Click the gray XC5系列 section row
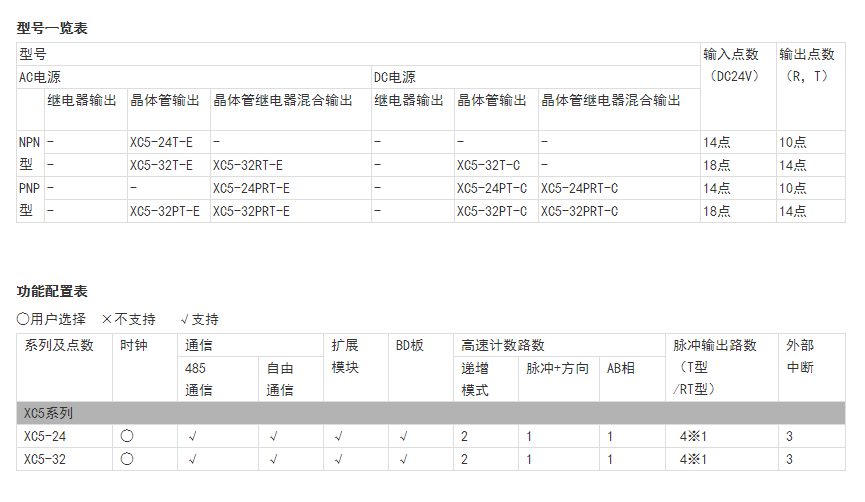865x502 pixels. (x=431, y=413)
